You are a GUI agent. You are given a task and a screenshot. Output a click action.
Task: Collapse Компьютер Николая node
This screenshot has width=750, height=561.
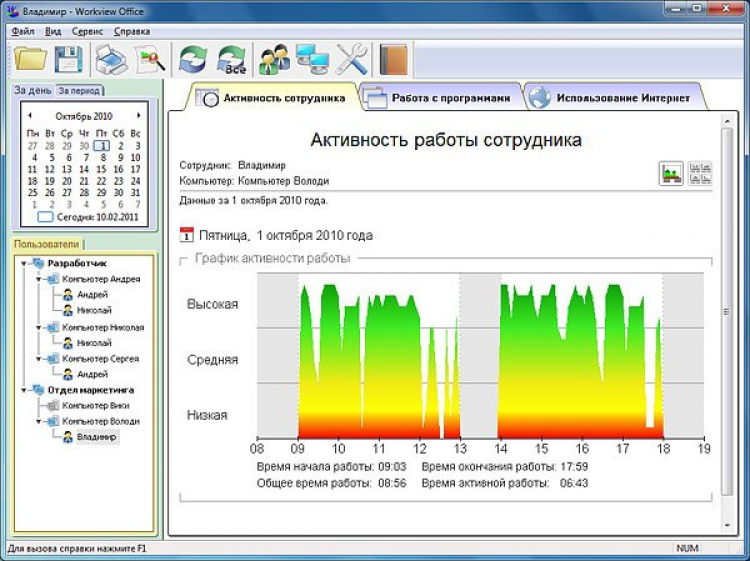coord(39,328)
